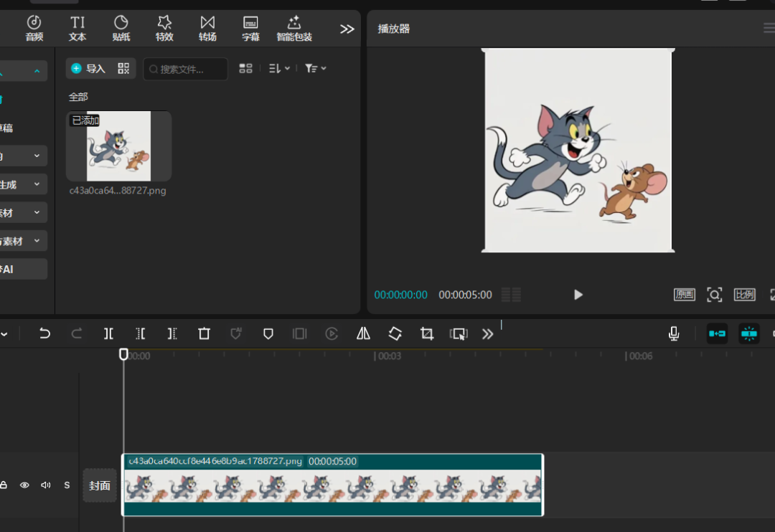Click the 封面 cover button
This screenshot has height=532, width=775.
(100, 485)
